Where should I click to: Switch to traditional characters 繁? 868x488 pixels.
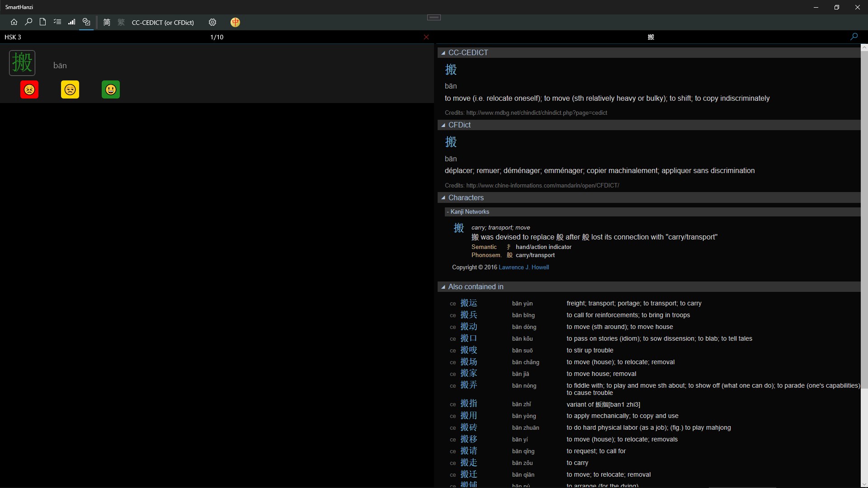(121, 22)
